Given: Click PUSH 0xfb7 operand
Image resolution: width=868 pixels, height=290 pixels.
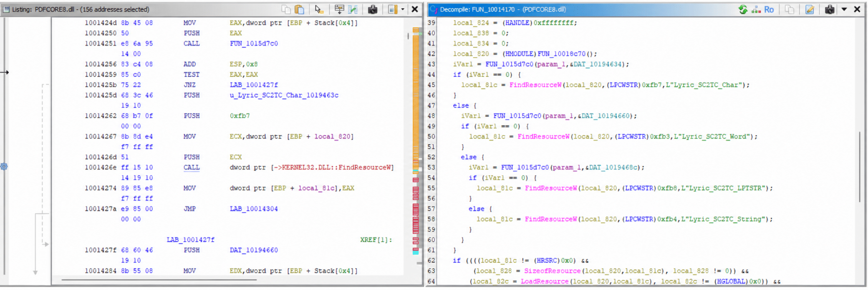Looking at the screenshot, I should [240, 116].
